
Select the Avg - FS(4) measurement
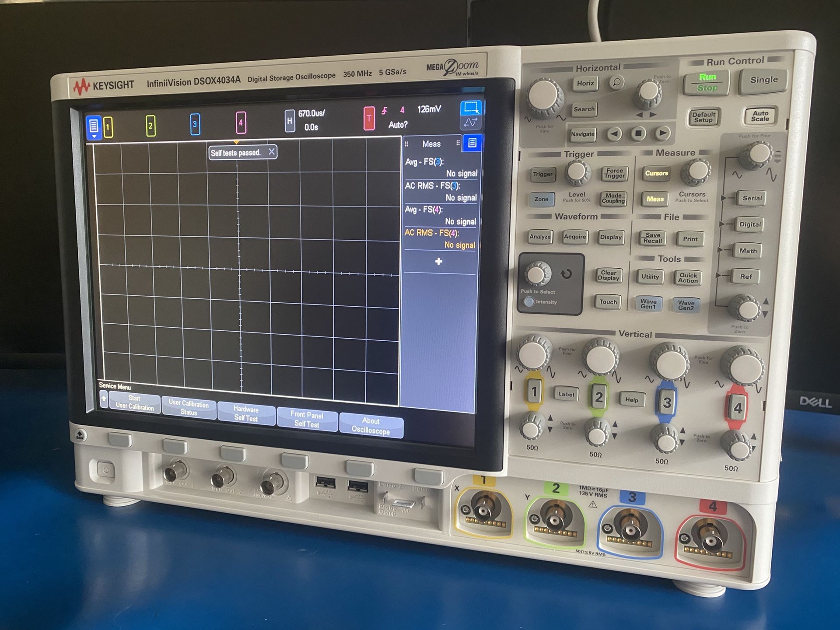440,215
